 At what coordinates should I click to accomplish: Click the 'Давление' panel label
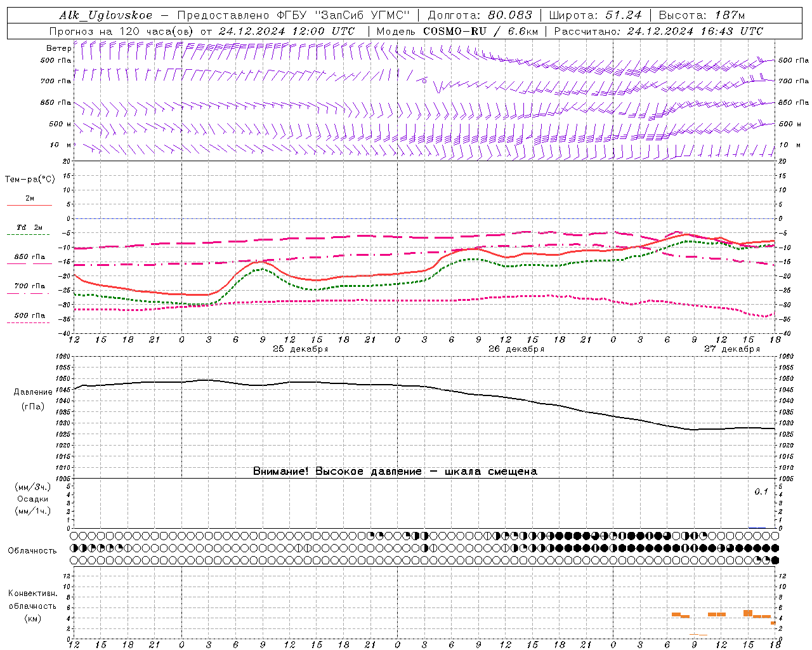[x=33, y=392]
